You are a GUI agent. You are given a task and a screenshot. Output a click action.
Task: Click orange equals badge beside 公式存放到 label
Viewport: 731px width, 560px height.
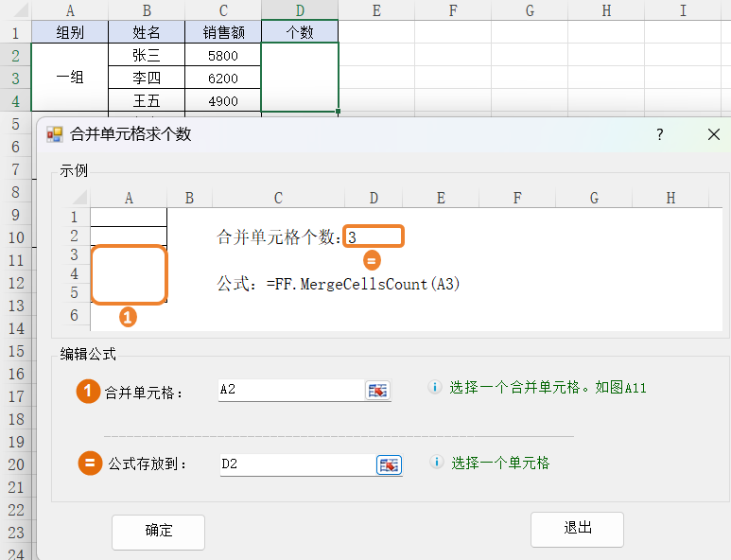point(90,464)
